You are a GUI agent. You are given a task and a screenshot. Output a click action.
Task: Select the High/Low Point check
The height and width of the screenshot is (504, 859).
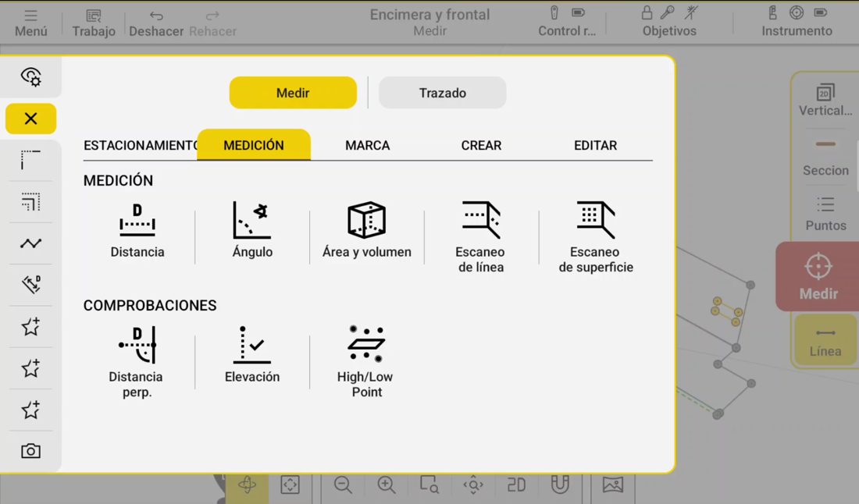pos(365,362)
